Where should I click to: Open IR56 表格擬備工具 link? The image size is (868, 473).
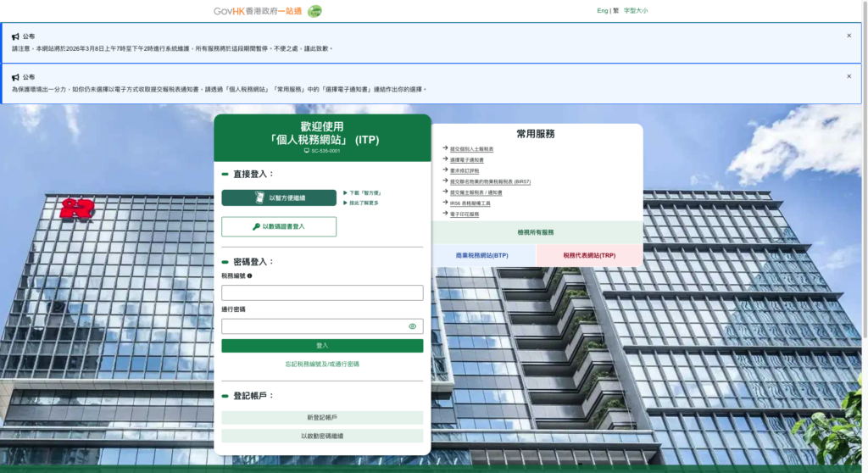click(470, 203)
